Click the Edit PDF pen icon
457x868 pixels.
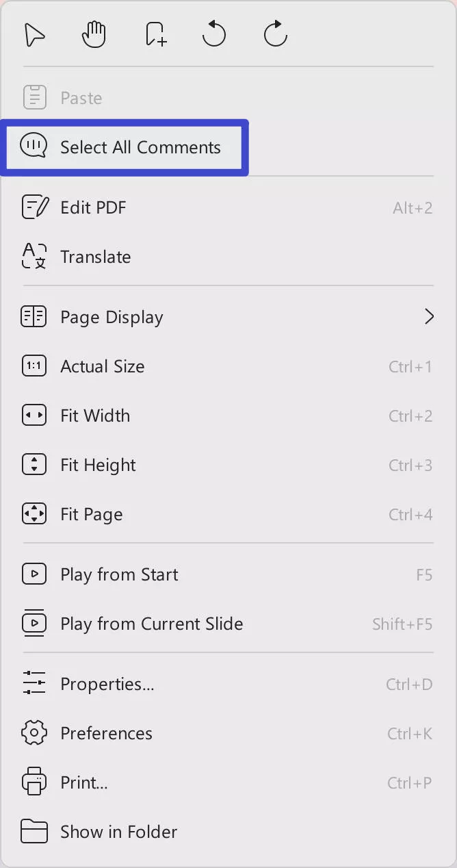(x=34, y=207)
